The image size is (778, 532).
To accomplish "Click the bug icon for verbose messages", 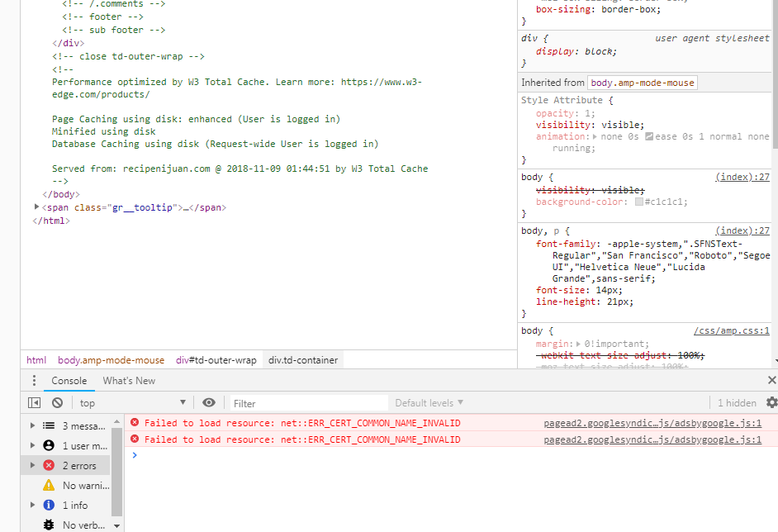I will (49, 525).
